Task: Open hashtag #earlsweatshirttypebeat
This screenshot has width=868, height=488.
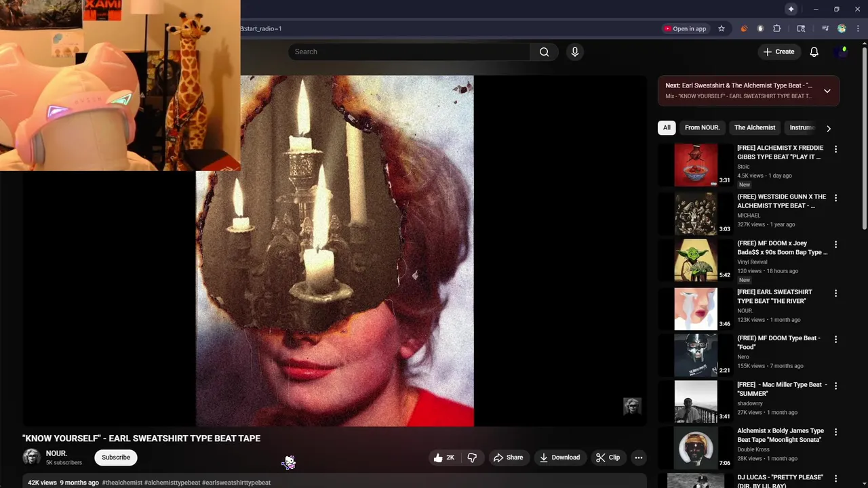Action: (236, 483)
